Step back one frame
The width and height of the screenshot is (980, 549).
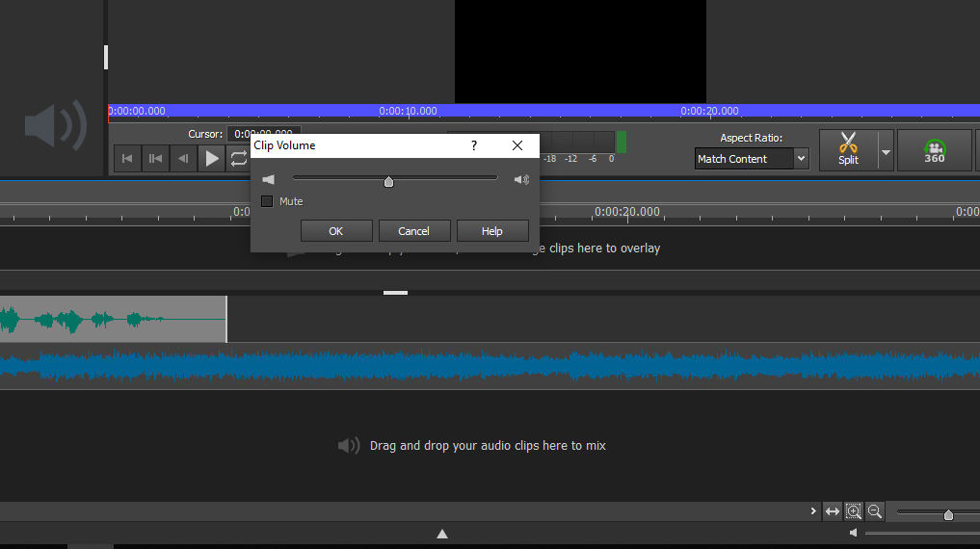(x=183, y=158)
